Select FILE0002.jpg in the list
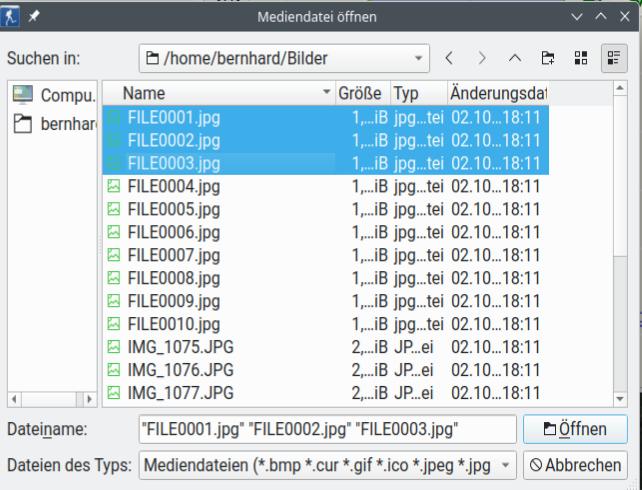The image size is (642, 490). [326, 141]
